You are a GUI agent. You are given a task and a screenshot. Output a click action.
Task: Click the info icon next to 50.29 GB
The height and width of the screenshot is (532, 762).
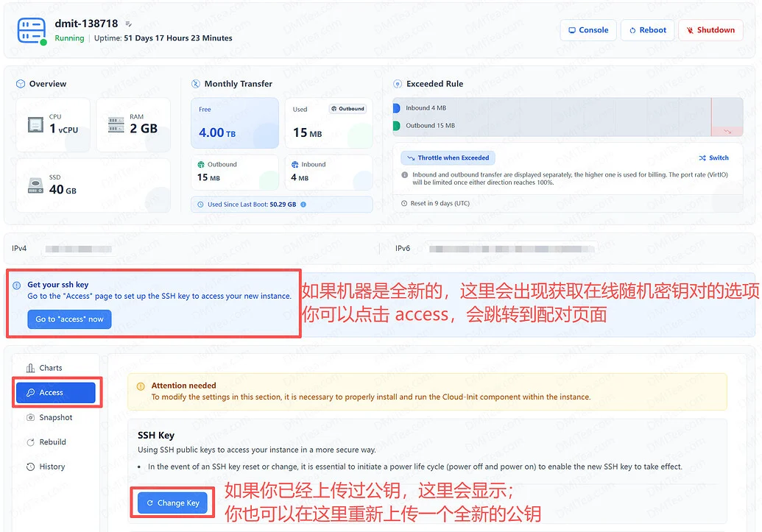click(303, 205)
